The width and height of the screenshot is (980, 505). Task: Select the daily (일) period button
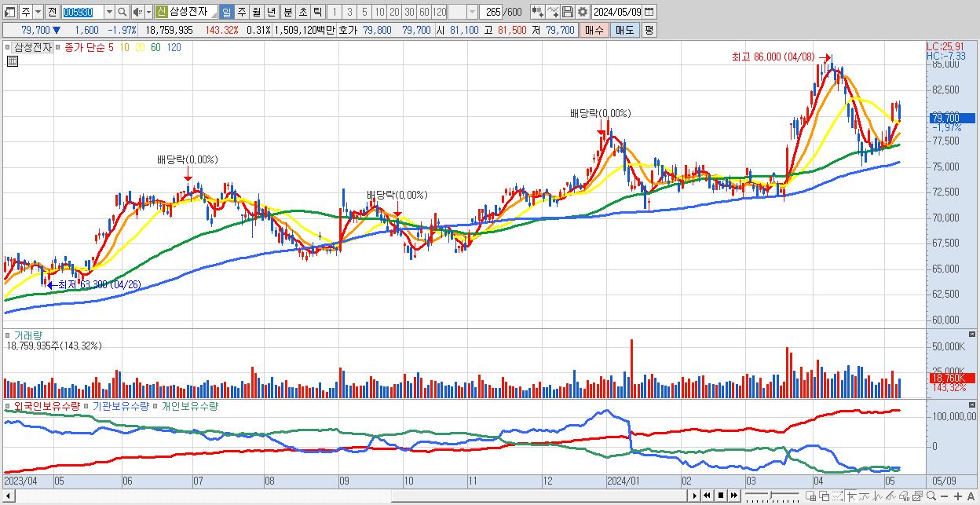(x=226, y=12)
